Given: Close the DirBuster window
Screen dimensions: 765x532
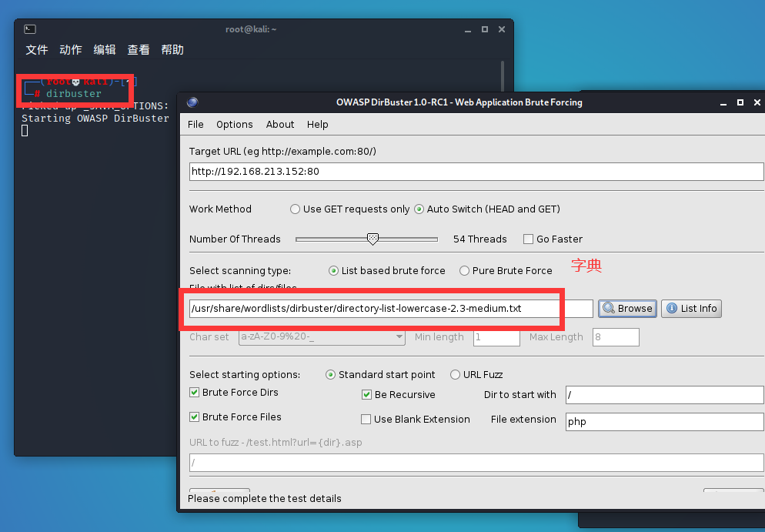Looking at the screenshot, I should (757, 102).
